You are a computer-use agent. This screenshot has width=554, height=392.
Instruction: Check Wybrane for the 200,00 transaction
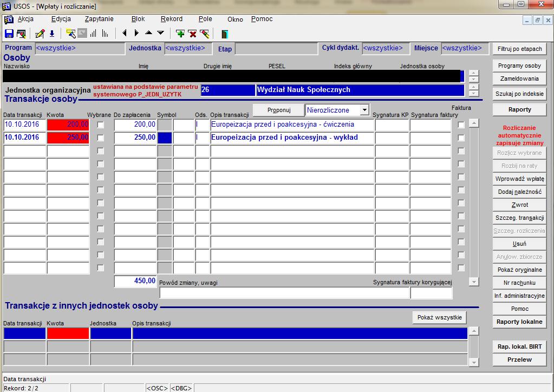coord(101,125)
